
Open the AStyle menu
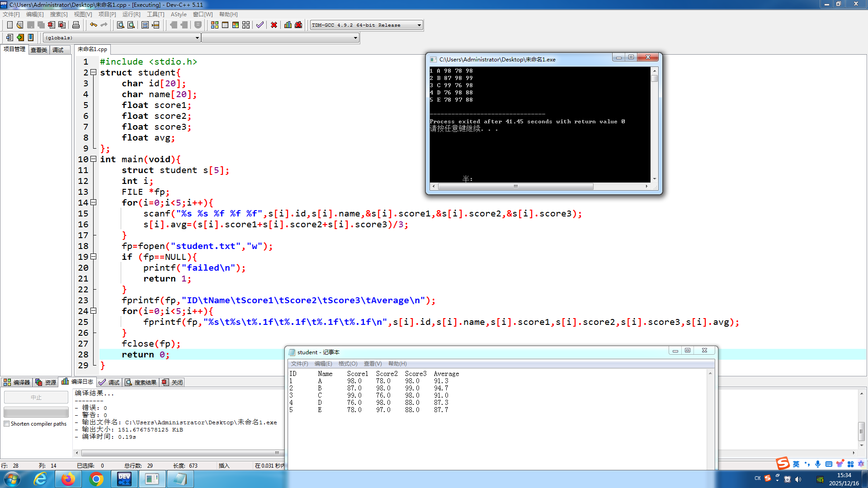178,14
